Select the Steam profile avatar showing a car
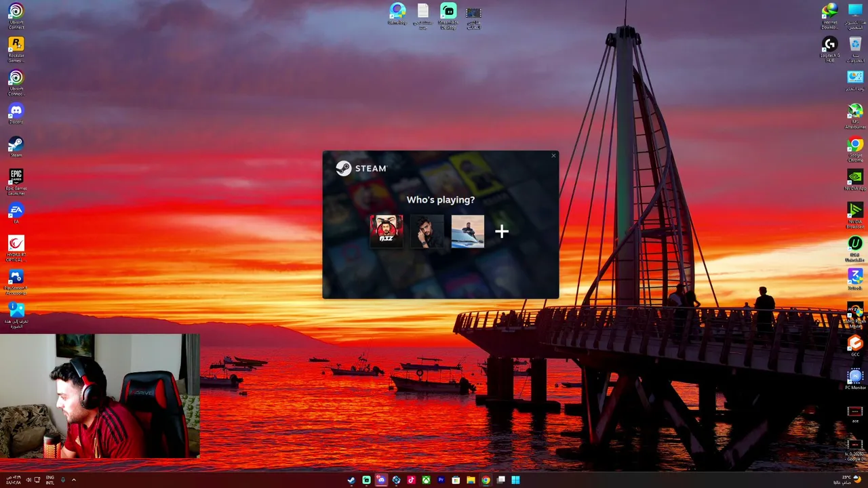Viewport: 868px width, 488px height. (468, 231)
